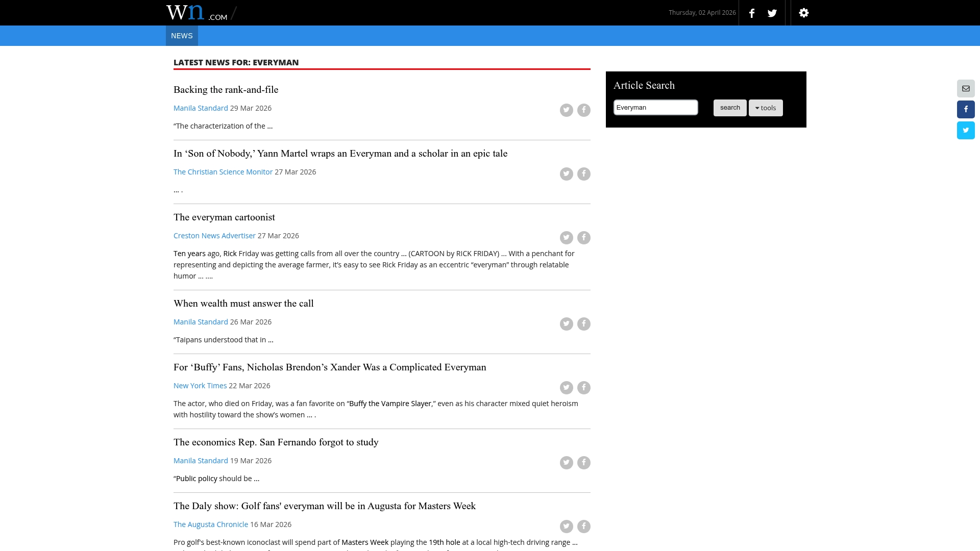This screenshot has width=980, height=551.
Task: Open the Yann Martel 'Son of Nobody' headline
Action: click(x=340, y=154)
